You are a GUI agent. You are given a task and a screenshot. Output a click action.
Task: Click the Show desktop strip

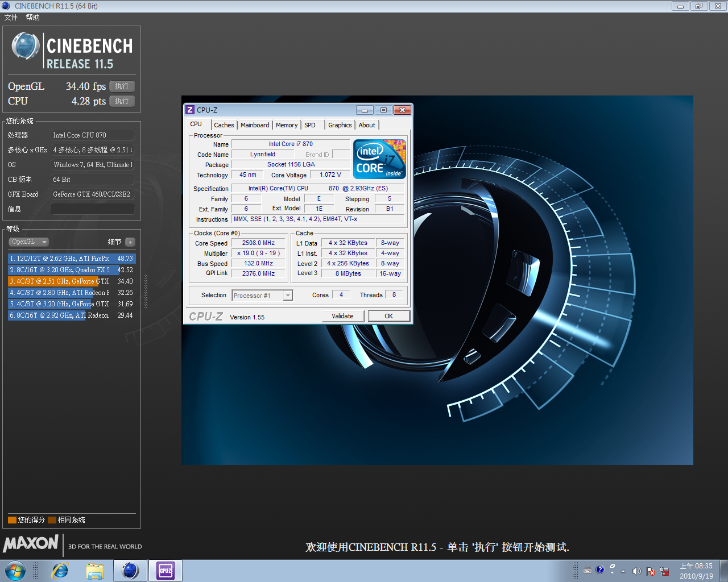click(x=723, y=571)
